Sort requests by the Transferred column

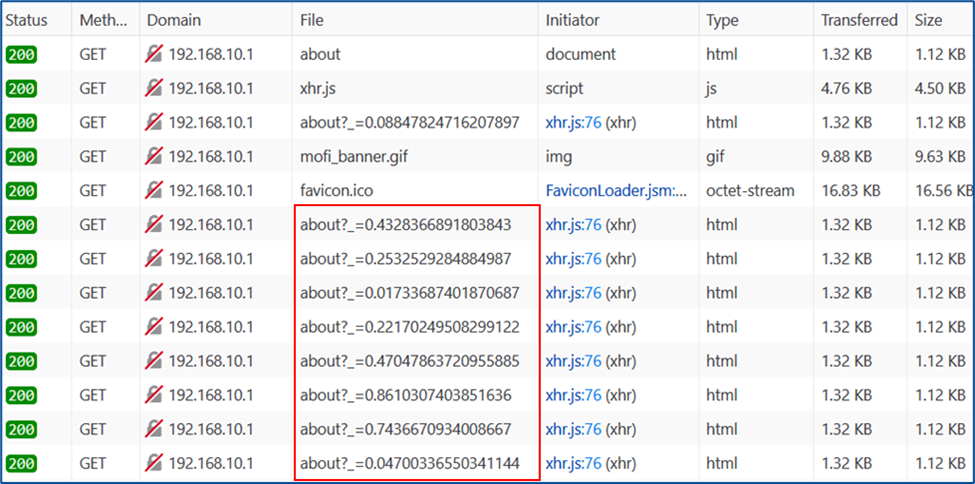860,20
